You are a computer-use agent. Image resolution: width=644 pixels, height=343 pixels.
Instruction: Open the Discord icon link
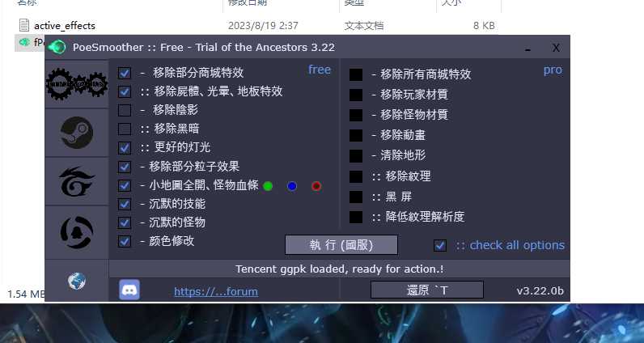(129, 290)
